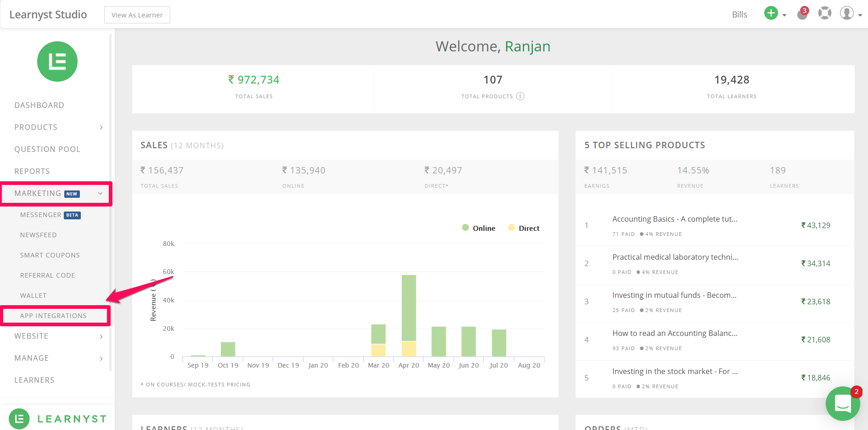Open App Integrations submenu item

point(53,316)
